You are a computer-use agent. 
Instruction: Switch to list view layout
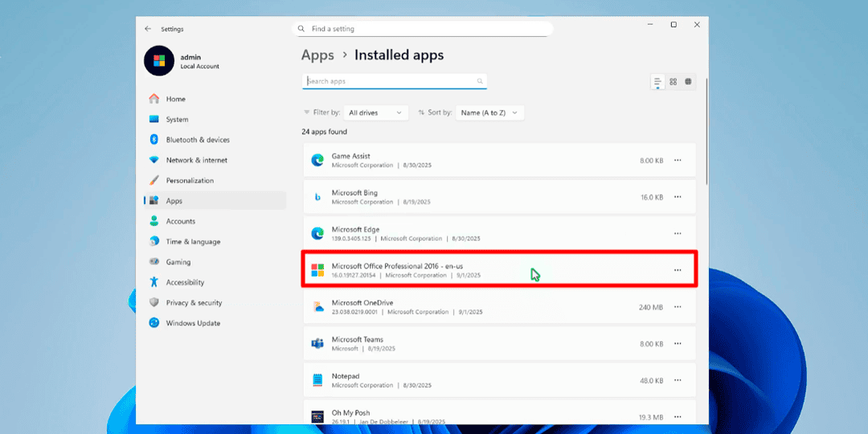657,82
